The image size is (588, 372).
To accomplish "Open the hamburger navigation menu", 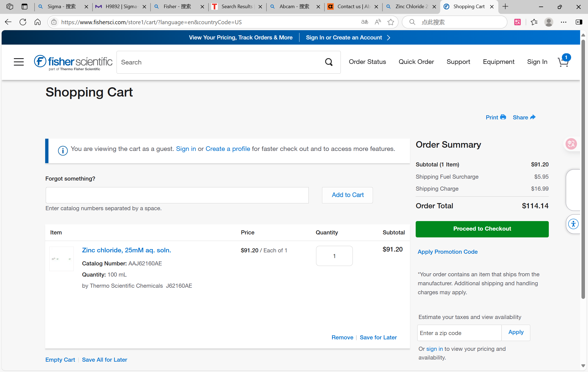I will tap(19, 62).
